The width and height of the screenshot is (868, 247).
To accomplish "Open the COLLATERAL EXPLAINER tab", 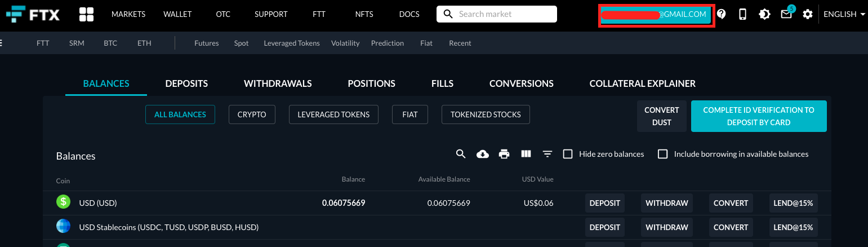I will click(642, 83).
